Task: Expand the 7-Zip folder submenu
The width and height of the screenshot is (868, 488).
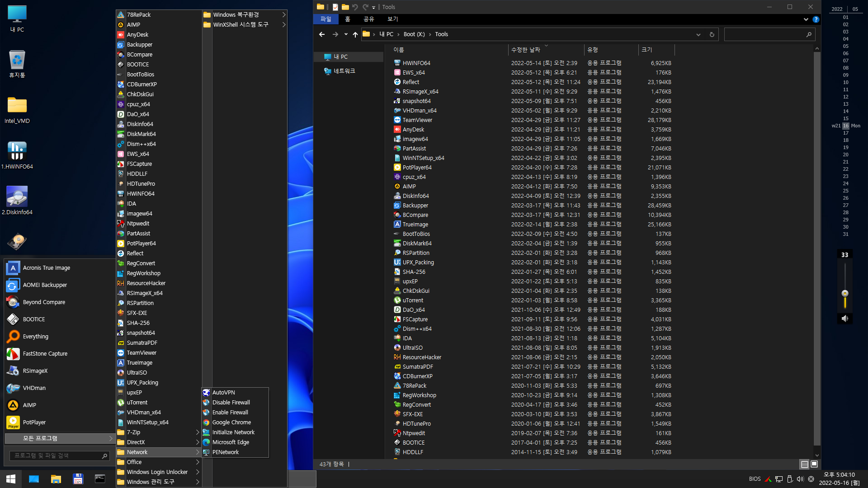Action: tap(158, 432)
